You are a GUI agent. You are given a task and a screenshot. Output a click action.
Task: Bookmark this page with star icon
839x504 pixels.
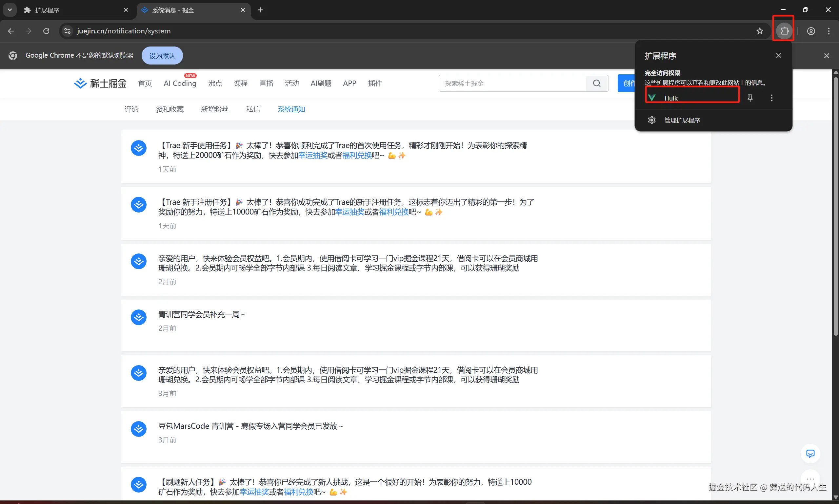coord(759,31)
